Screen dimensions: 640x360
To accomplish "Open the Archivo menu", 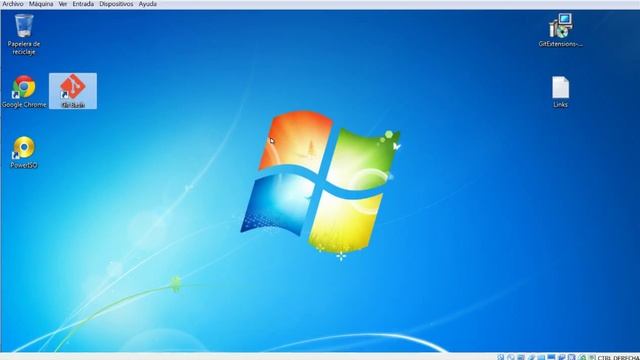I will (13, 4).
